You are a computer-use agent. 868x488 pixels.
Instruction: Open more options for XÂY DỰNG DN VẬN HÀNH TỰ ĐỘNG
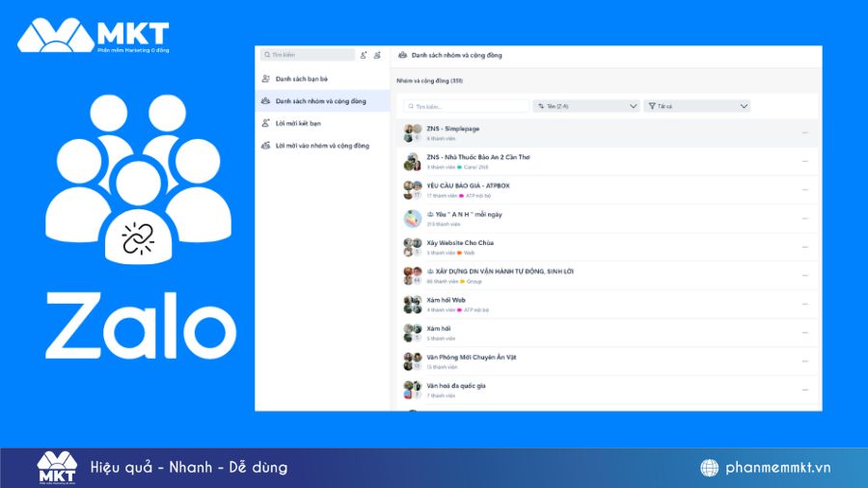(805, 276)
